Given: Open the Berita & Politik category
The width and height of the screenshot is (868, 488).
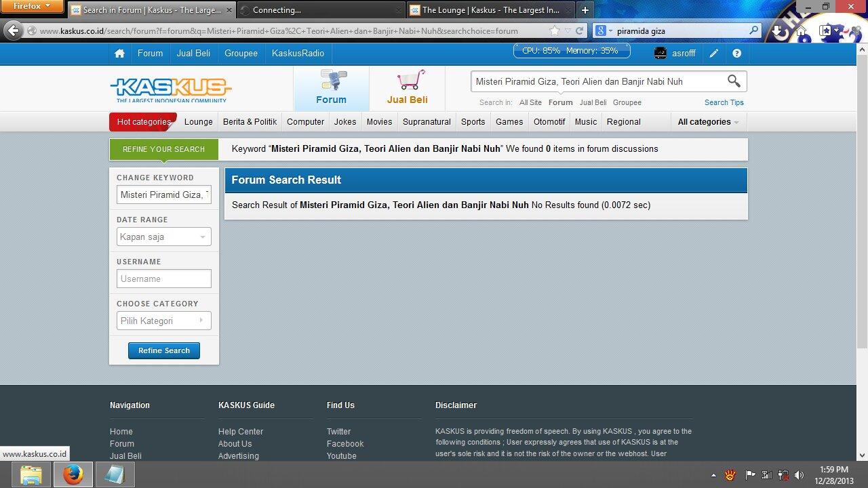Looking at the screenshot, I should click(x=250, y=122).
